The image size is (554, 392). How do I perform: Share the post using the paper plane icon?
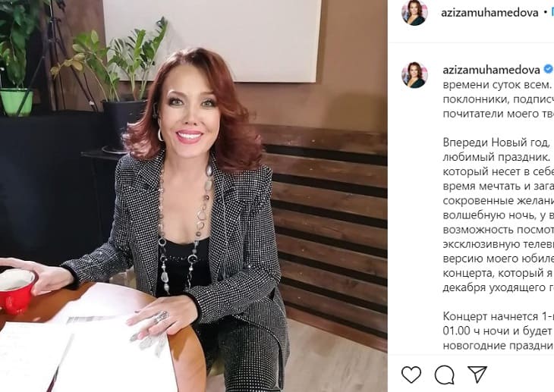coord(477,375)
